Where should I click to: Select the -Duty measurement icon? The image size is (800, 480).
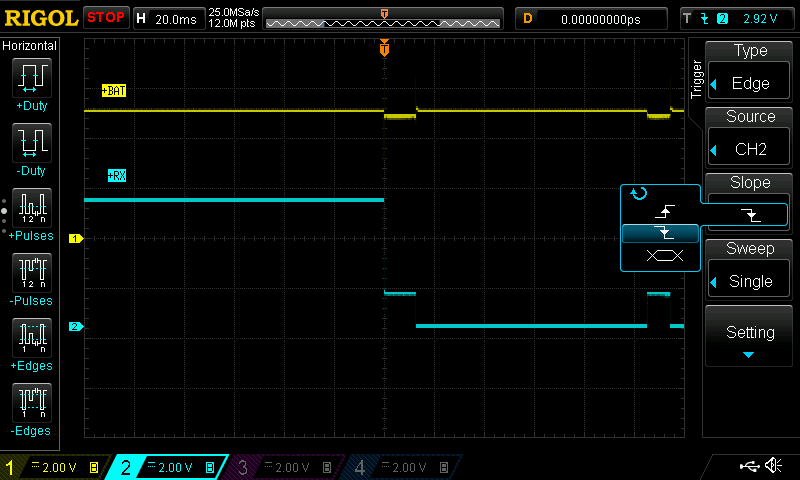(x=32, y=142)
